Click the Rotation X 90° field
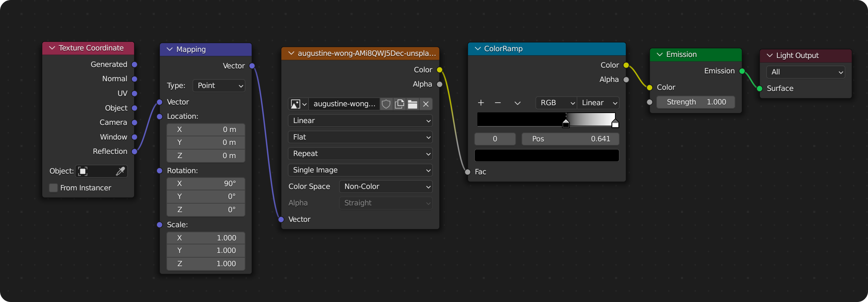Image resolution: width=868 pixels, height=302 pixels. [206, 184]
